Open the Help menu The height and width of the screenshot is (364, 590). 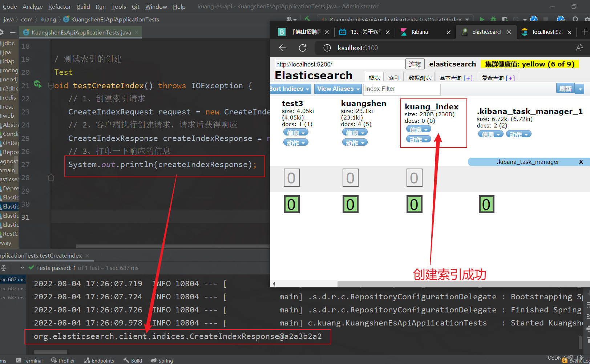tap(179, 7)
